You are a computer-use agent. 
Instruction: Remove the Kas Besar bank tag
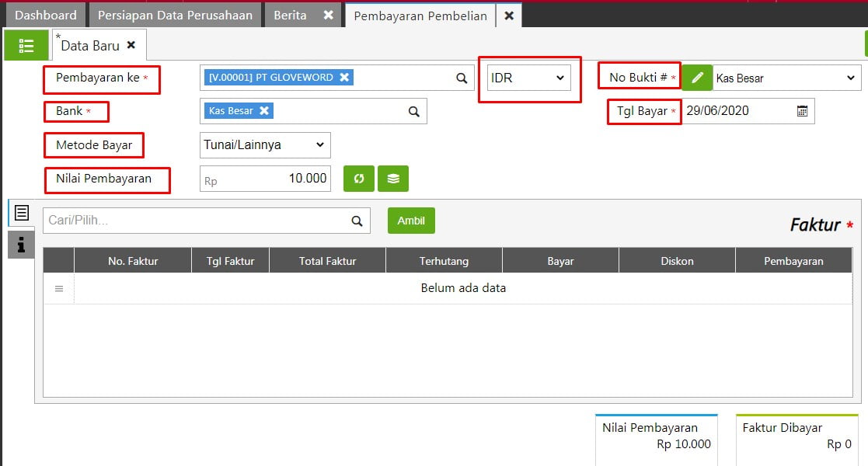tap(264, 111)
